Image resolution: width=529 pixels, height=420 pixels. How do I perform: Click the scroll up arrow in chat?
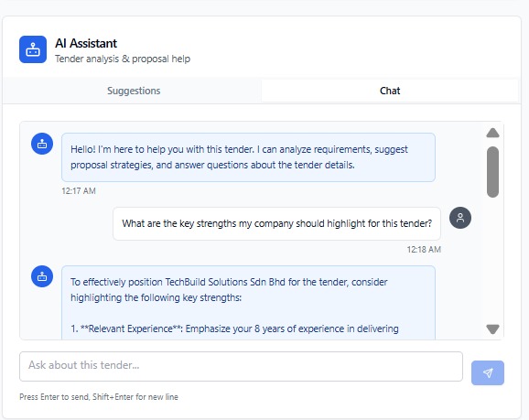[492, 133]
